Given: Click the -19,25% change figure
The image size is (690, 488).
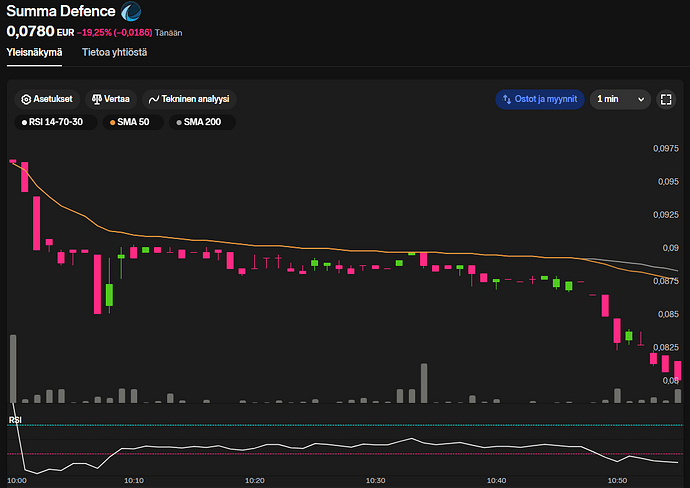Looking at the screenshot, I should point(94,33).
